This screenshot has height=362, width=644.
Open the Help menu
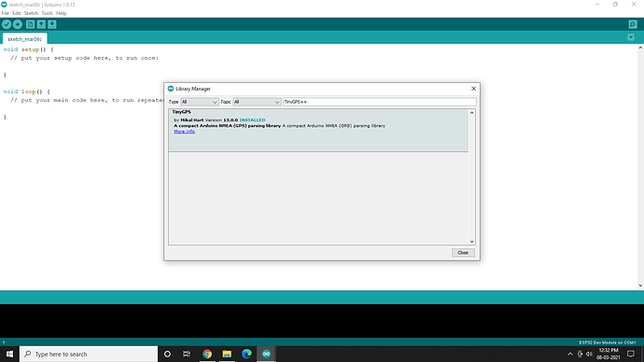click(x=62, y=13)
